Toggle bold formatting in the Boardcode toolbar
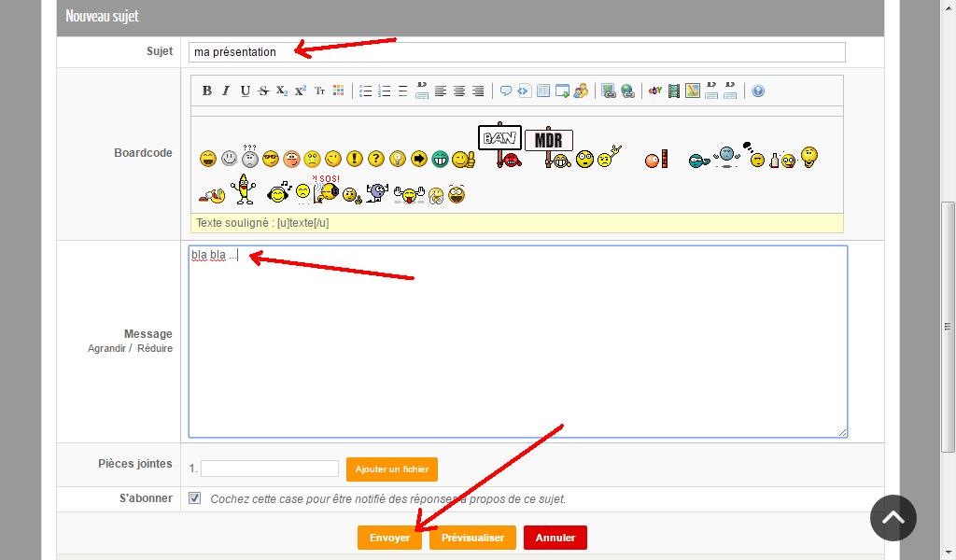956x560 pixels. [207, 91]
